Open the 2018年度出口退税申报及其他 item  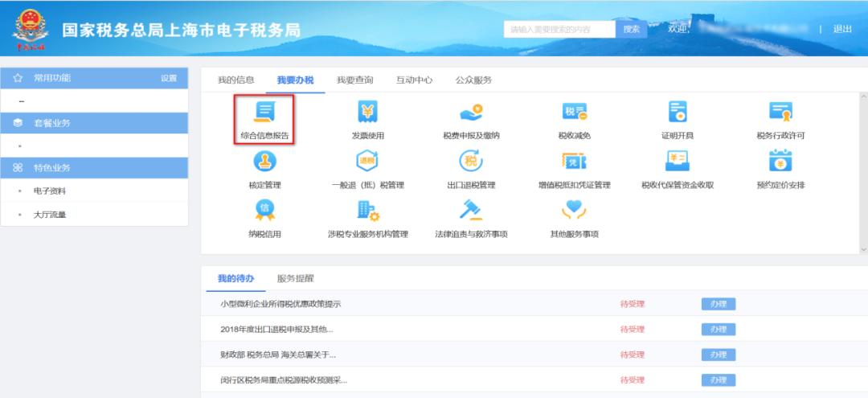pyautogui.click(x=276, y=330)
